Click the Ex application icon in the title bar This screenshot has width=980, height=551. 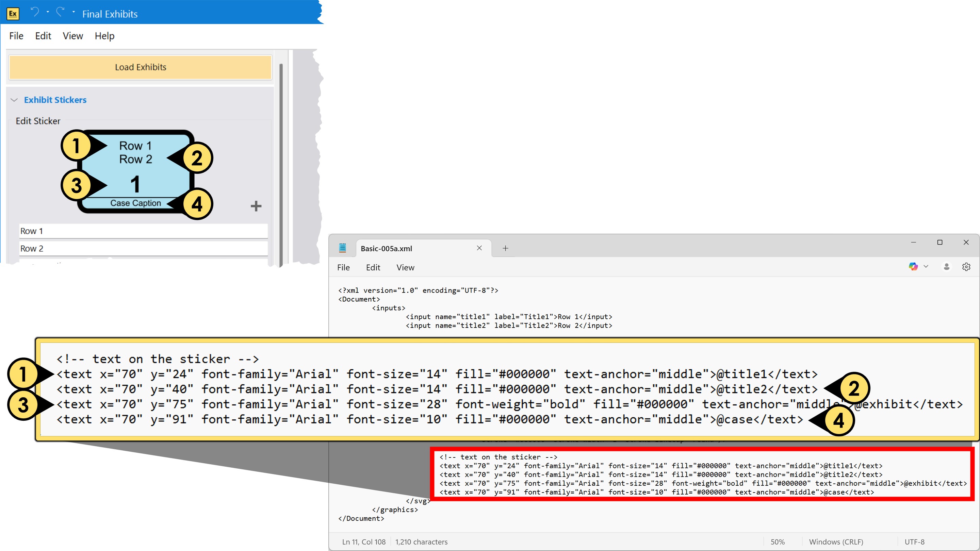12,13
